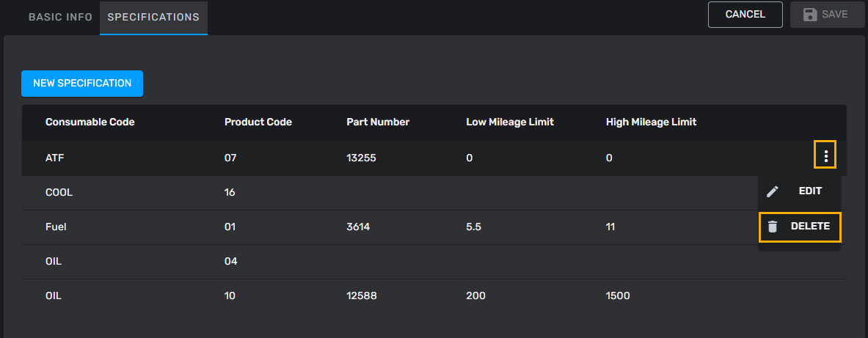Click the trash can icon beside Delete
The width and height of the screenshot is (868, 338).
772,227
